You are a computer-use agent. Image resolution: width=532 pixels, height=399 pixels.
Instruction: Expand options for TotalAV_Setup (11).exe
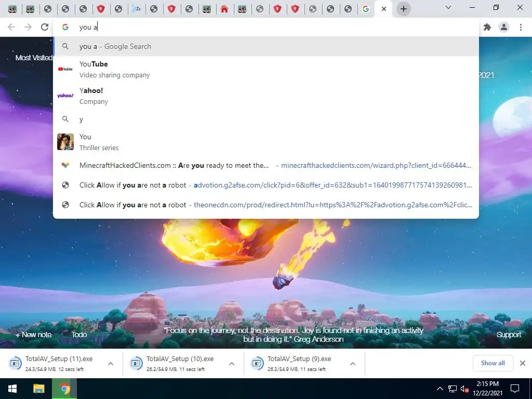click(111, 364)
